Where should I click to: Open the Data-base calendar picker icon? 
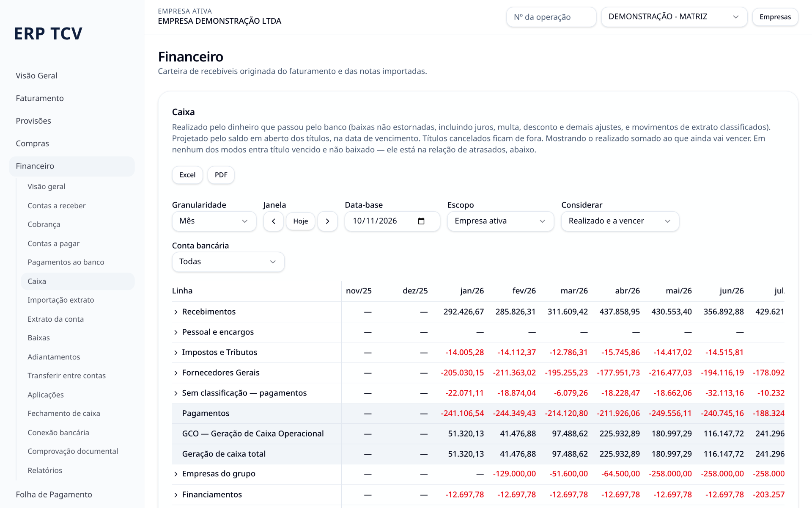point(421,221)
